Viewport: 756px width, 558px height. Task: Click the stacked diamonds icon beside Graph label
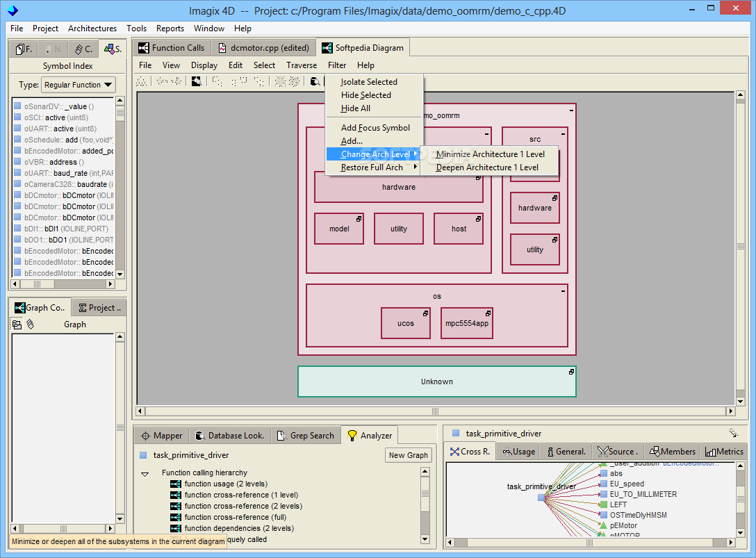click(x=31, y=324)
